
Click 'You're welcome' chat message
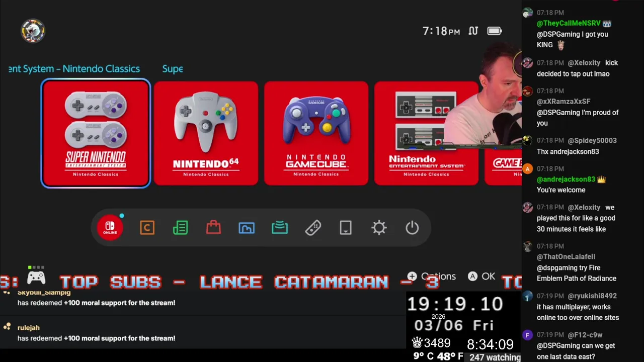point(561,190)
